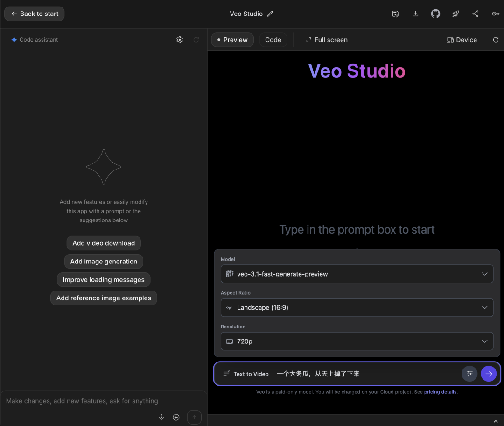Select the Preview tab
Image resolution: width=504 pixels, height=426 pixels.
pos(232,40)
